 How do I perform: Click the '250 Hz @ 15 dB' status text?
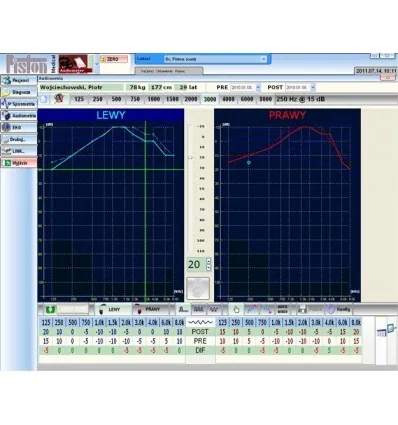301,99
